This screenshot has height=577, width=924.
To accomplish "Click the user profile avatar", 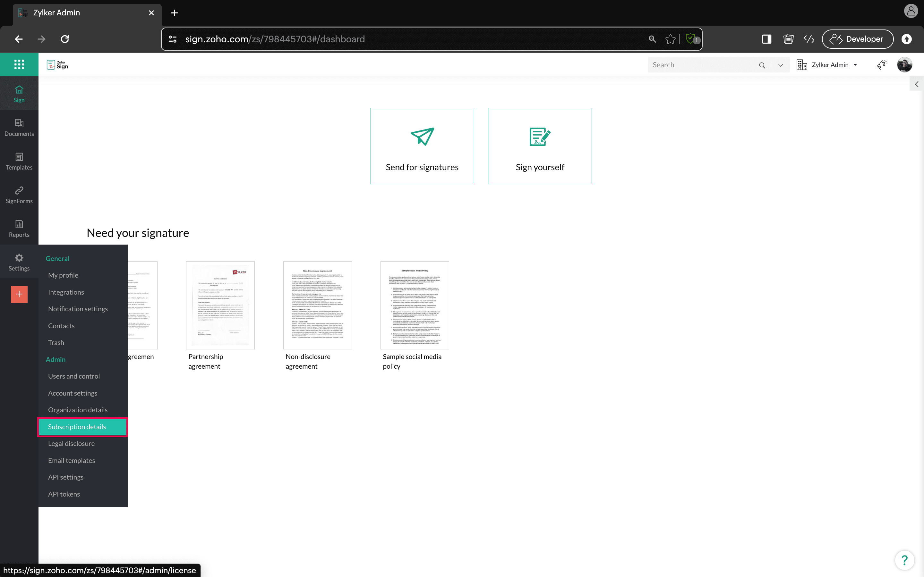I will coord(904,65).
